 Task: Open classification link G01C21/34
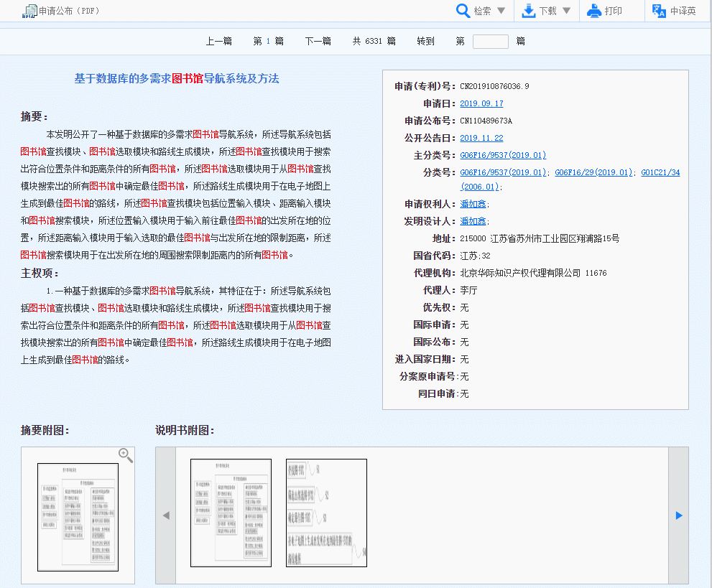(660, 172)
